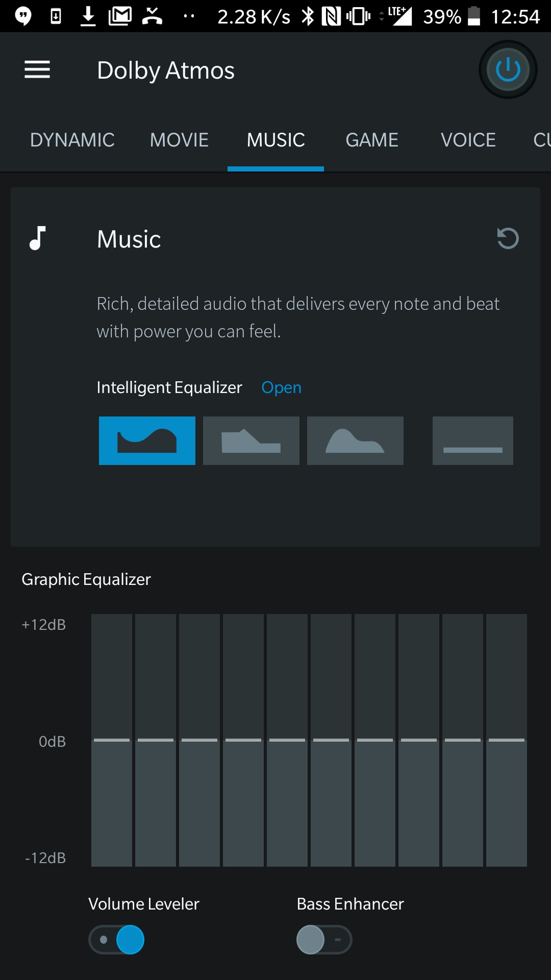This screenshot has width=551, height=980.
Task: Disable the Volume Leveler switch
Action: (117, 940)
